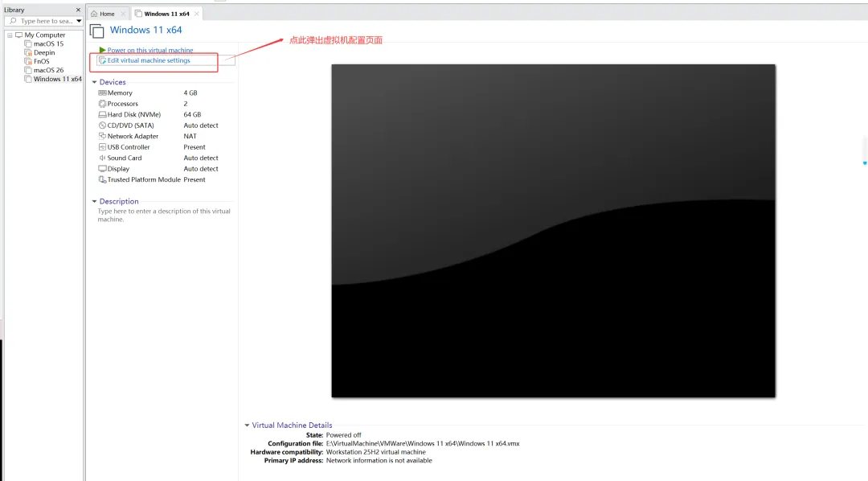Viewport: 868px width, 481px height.
Task: Click the My Computer monitor icon
Action: [x=18, y=35]
